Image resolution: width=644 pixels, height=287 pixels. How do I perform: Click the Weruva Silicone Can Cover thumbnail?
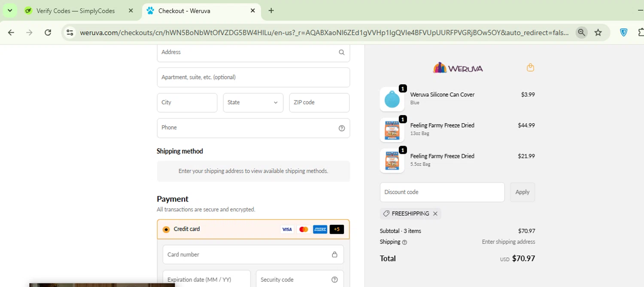click(x=392, y=99)
